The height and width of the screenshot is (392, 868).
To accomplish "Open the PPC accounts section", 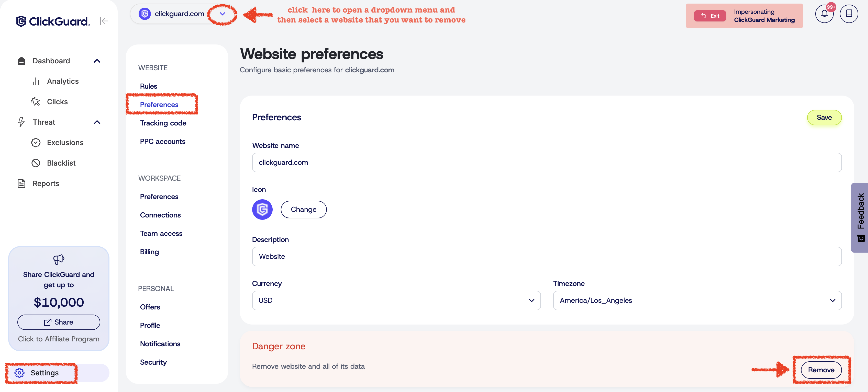I will 162,142.
